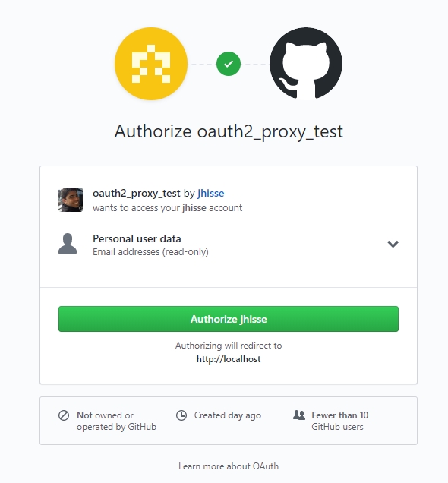
Task: Click the Not owned by GitHub icon
Action: [64, 415]
